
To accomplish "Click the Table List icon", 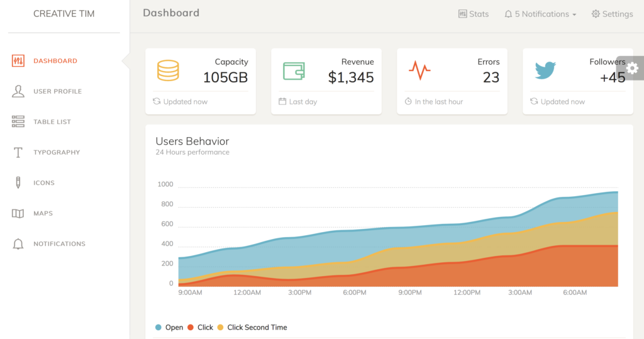I will (x=18, y=121).
